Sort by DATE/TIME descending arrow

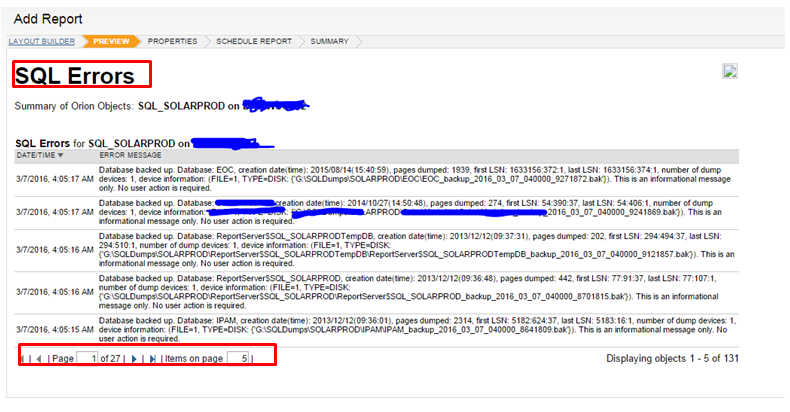pyautogui.click(x=60, y=155)
